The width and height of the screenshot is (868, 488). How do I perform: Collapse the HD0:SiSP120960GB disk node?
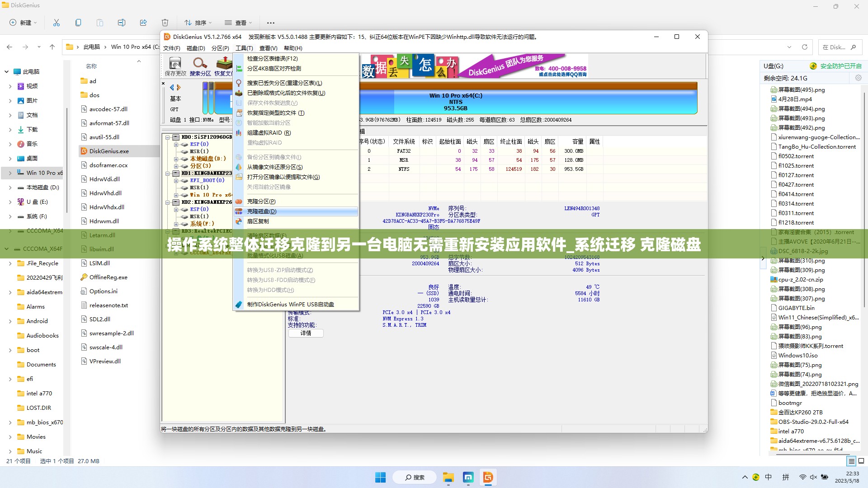pos(167,137)
